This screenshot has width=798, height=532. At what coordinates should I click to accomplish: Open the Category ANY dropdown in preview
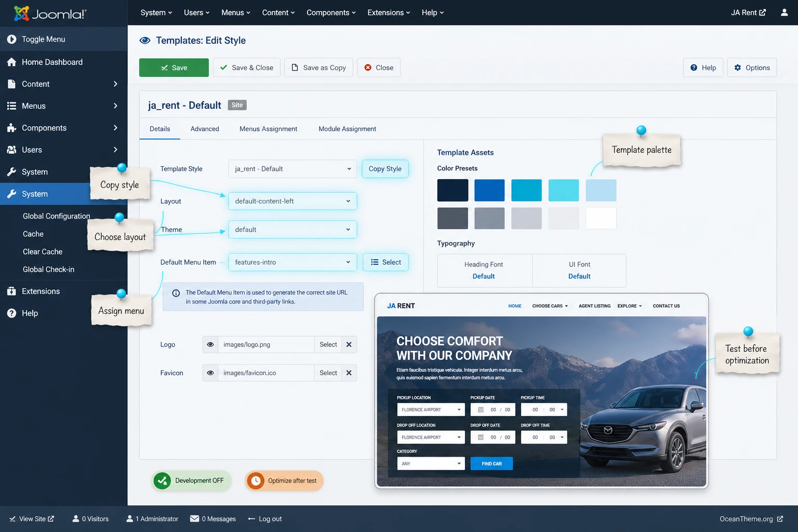coord(431,463)
